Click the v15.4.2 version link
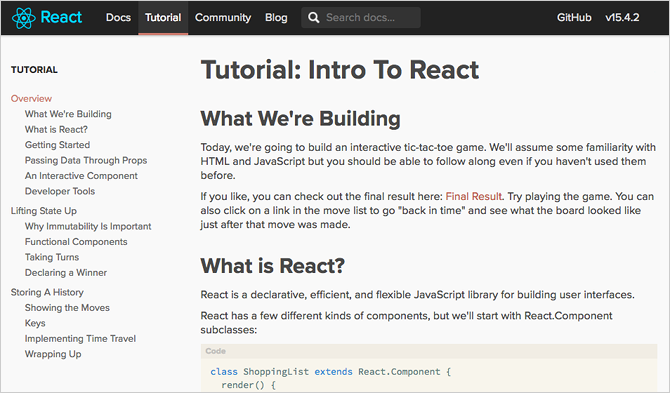Image resolution: width=670 pixels, height=393 pixels. click(x=622, y=18)
